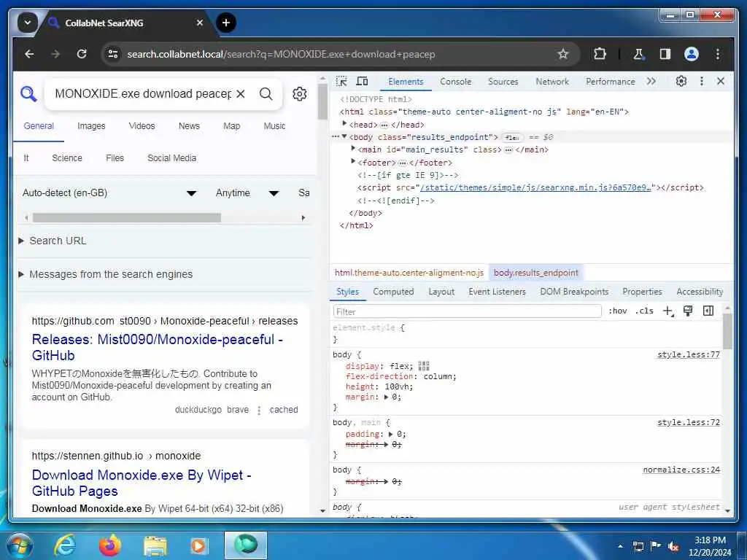Open the Event Listeners tab
747x560 pixels.
pyautogui.click(x=497, y=292)
